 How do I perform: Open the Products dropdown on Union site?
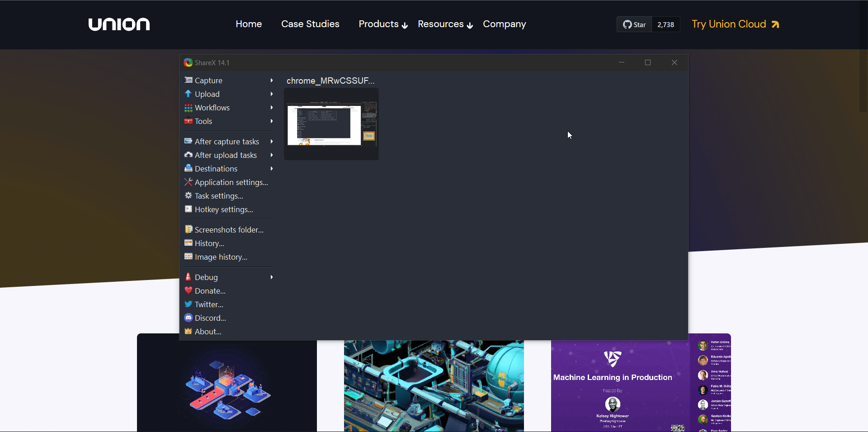tap(383, 24)
